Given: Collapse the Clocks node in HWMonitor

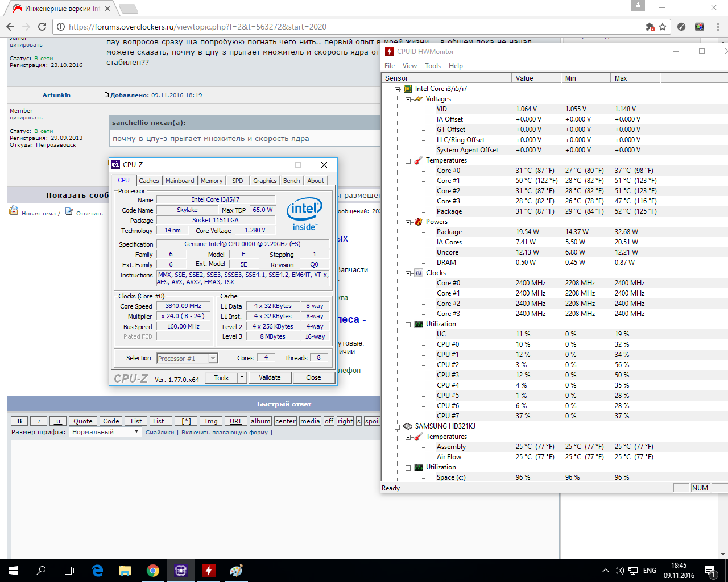Looking at the screenshot, I should 408,273.
